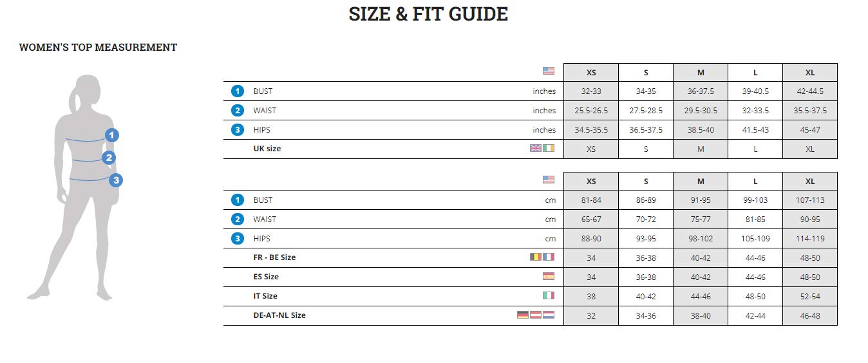Click the US flag above the inches table
The height and width of the screenshot is (363, 868).
pos(548,71)
